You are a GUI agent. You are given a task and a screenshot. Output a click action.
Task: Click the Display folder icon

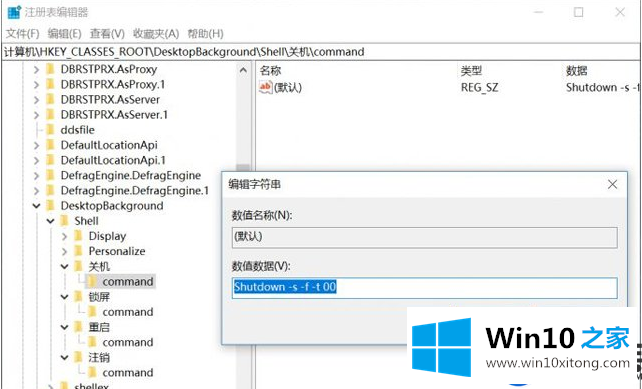coord(78,236)
